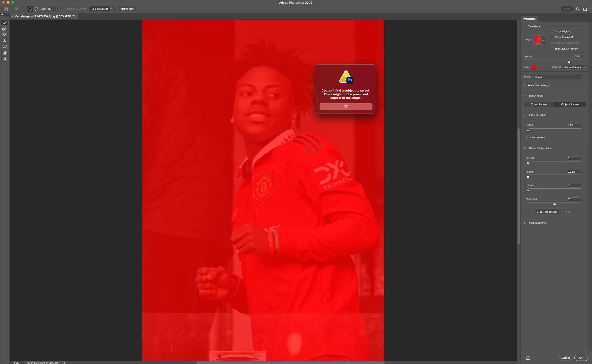Switch to the GettyImages-1244747949.jpg document tab
The height and width of the screenshot is (364, 592).
pos(45,16)
